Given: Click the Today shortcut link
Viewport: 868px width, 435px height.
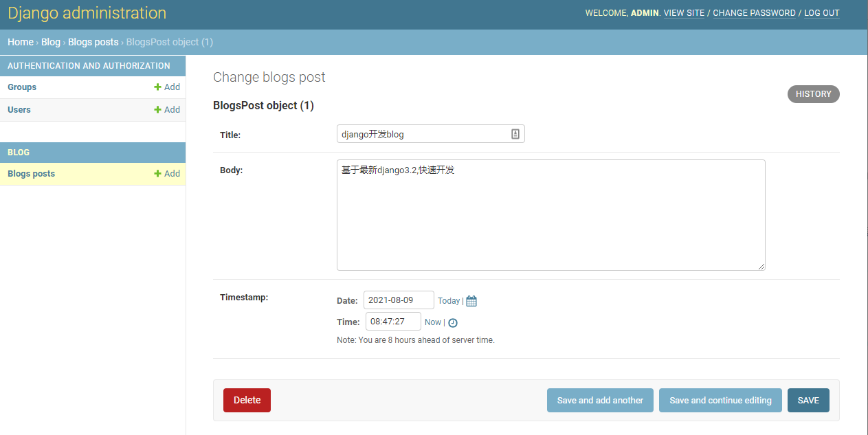Looking at the screenshot, I should click(x=449, y=301).
